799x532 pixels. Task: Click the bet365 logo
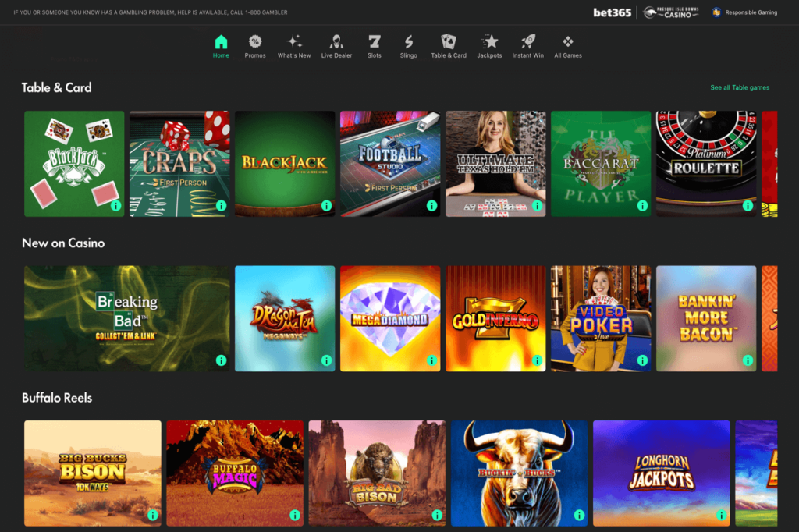[612, 12]
